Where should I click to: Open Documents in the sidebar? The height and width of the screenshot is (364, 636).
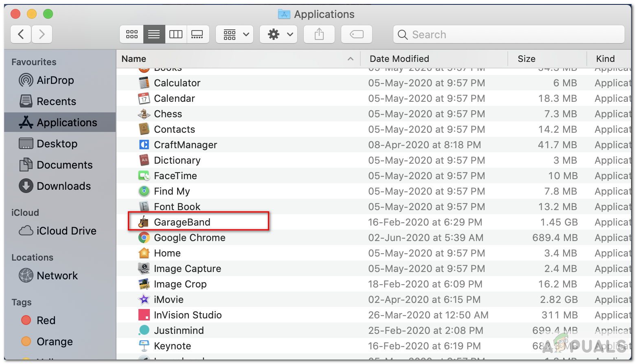coord(60,165)
